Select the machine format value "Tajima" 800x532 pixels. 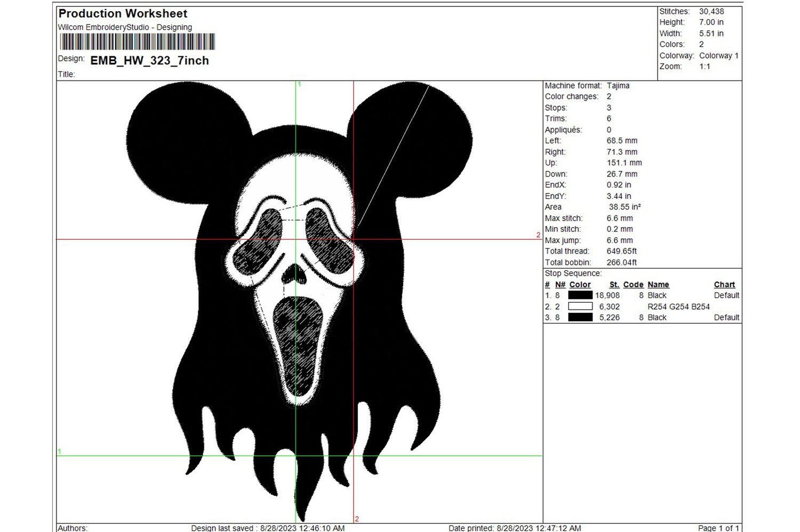[618, 85]
